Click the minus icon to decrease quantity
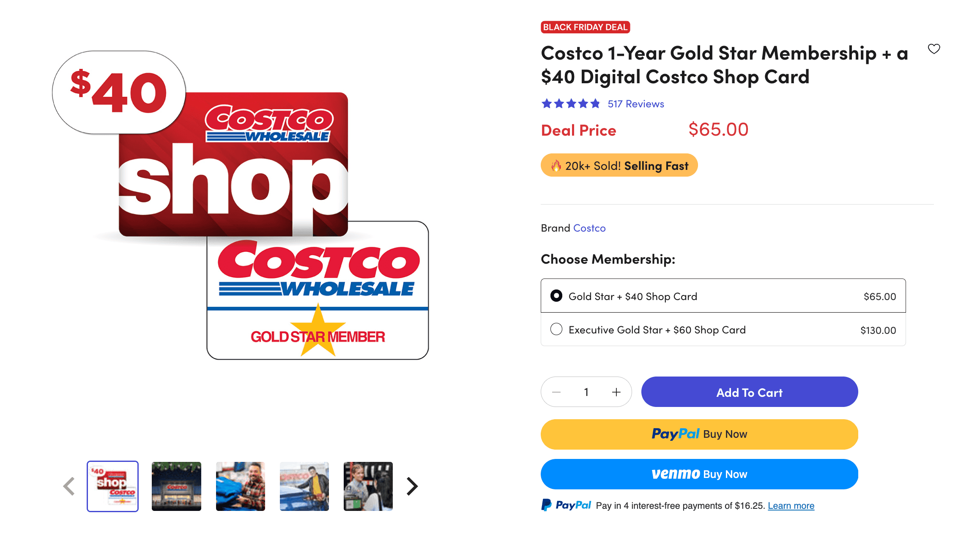This screenshot has height=535, width=980. pos(556,392)
